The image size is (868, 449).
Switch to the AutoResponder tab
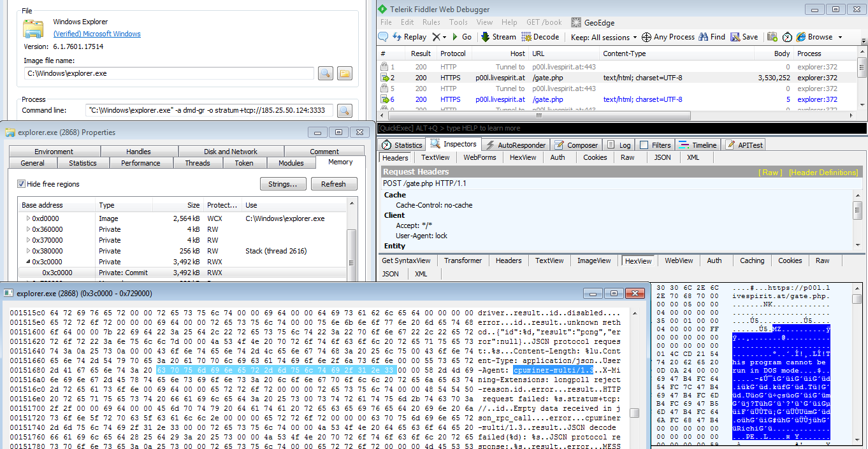click(515, 145)
